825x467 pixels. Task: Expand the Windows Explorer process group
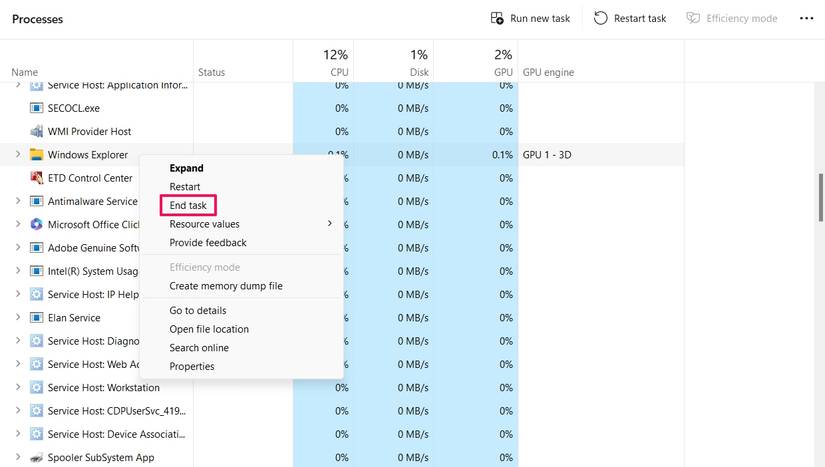pyautogui.click(x=18, y=155)
